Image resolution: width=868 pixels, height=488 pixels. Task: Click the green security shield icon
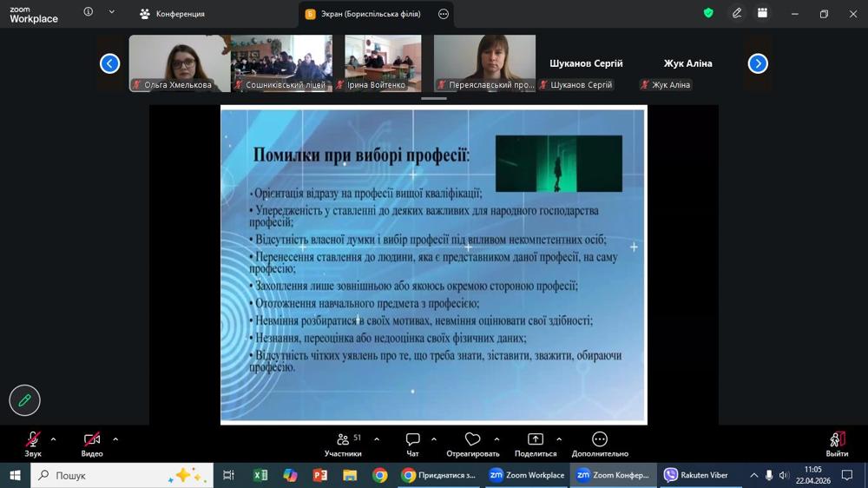click(708, 13)
